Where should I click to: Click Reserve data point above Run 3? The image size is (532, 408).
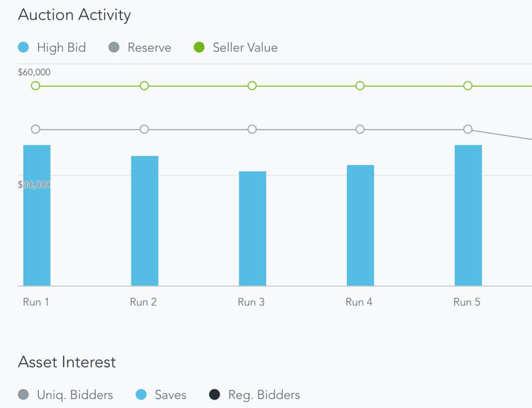[x=252, y=130]
